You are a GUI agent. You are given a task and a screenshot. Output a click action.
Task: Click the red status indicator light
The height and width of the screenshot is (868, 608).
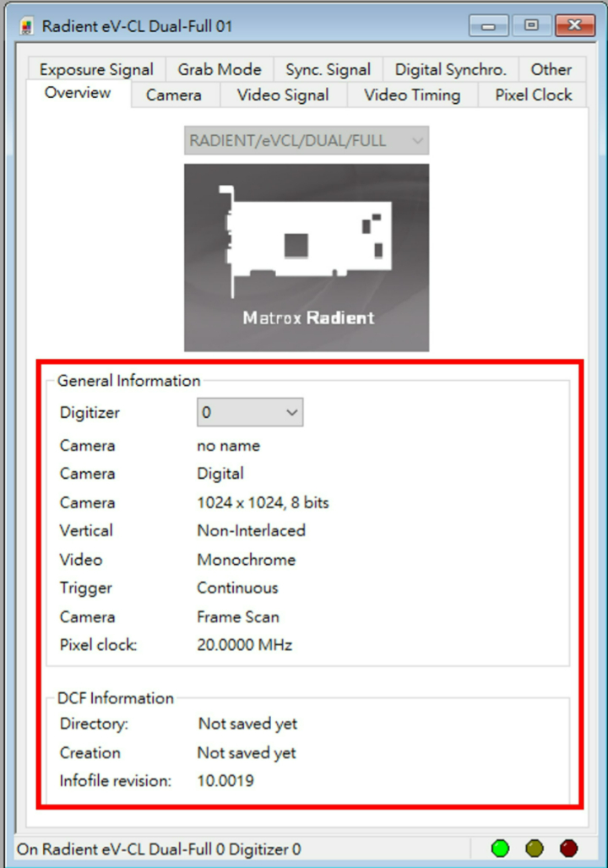tap(568, 849)
